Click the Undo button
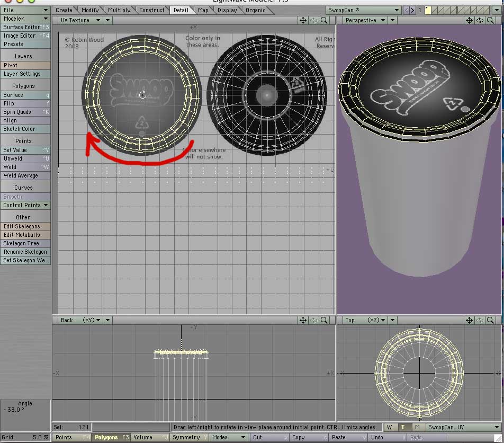504x443 pixels. tap(388, 437)
